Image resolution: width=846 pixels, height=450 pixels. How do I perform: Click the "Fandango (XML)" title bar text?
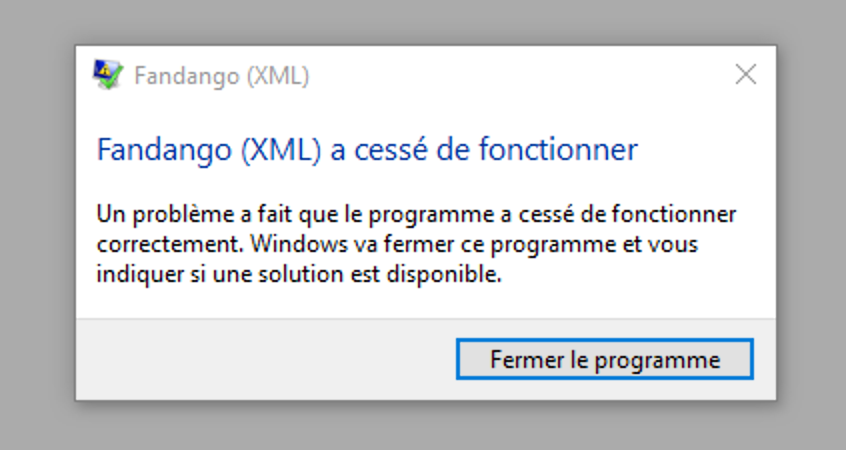click(221, 75)
